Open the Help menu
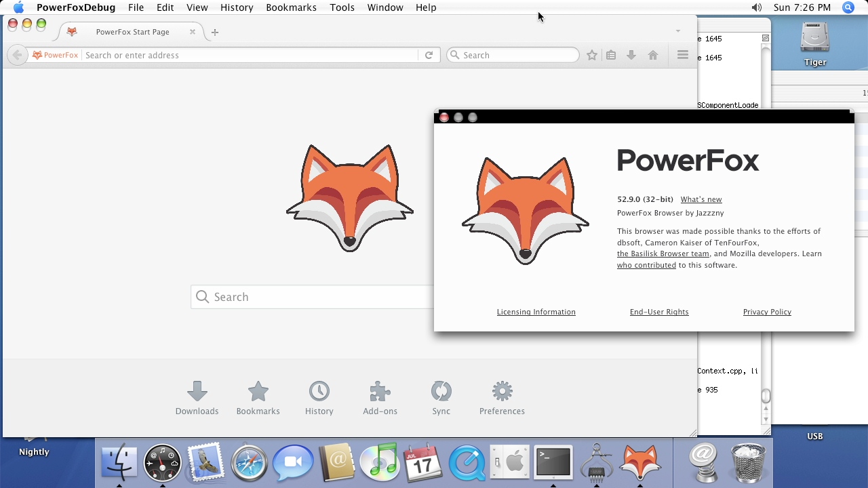The width and height of the screenshot is (868, 488). (426, 7)
